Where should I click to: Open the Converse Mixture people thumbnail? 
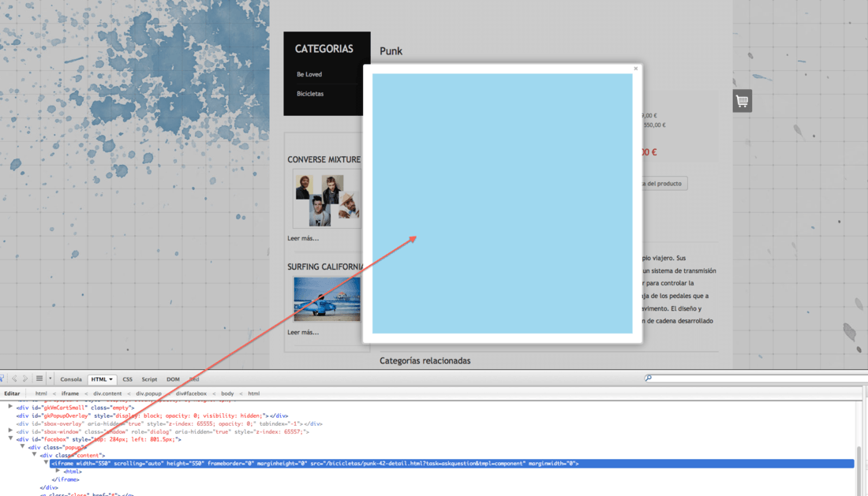327,199
